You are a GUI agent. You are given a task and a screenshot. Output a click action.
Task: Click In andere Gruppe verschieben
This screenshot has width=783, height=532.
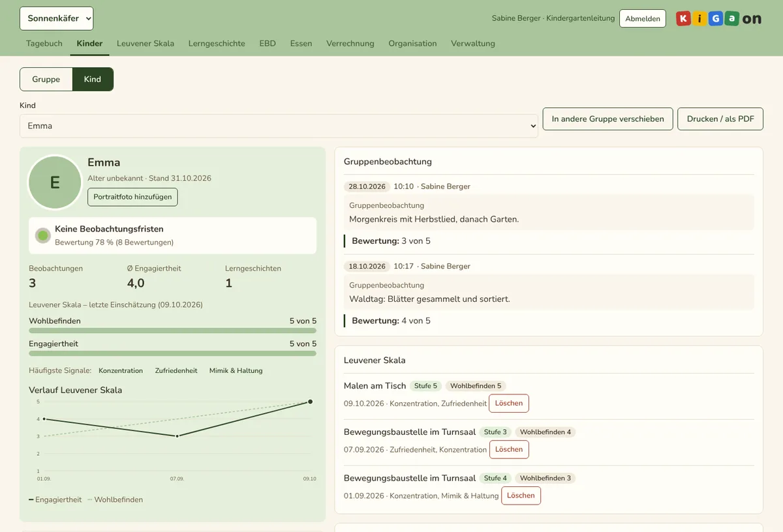pyautogui.click(x=607, y=119)
